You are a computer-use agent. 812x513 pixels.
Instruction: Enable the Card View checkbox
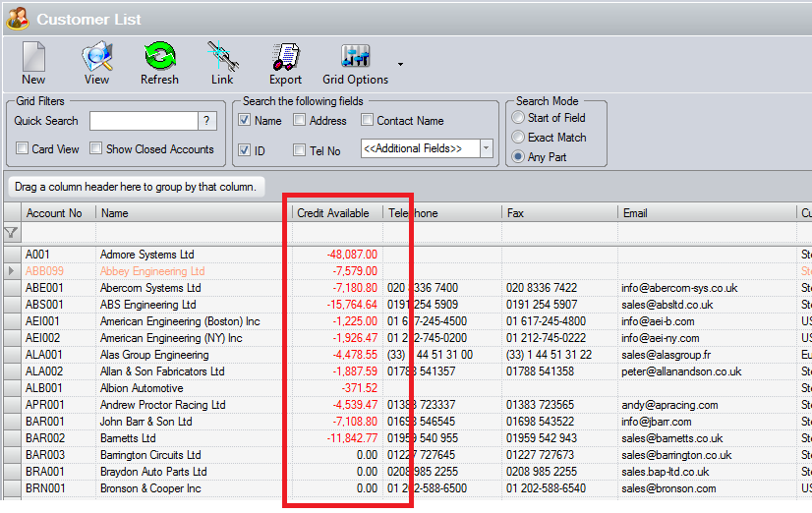[x=23, y=149]
